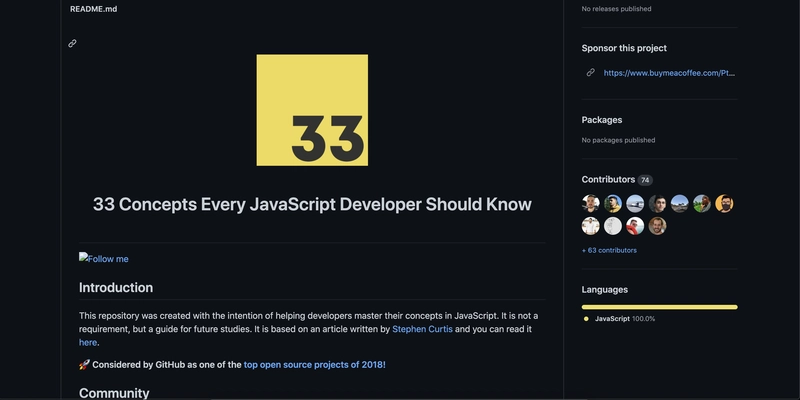Open contributor avatar of man in yellow hoodie
The width and height of the screenshot is (800, 400).
(613, 204)
